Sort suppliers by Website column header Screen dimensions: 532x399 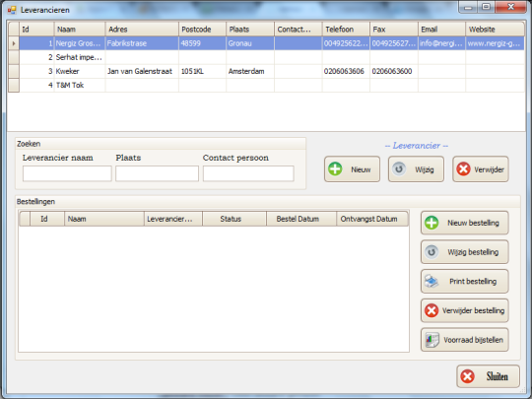click(x=495, y=30)
